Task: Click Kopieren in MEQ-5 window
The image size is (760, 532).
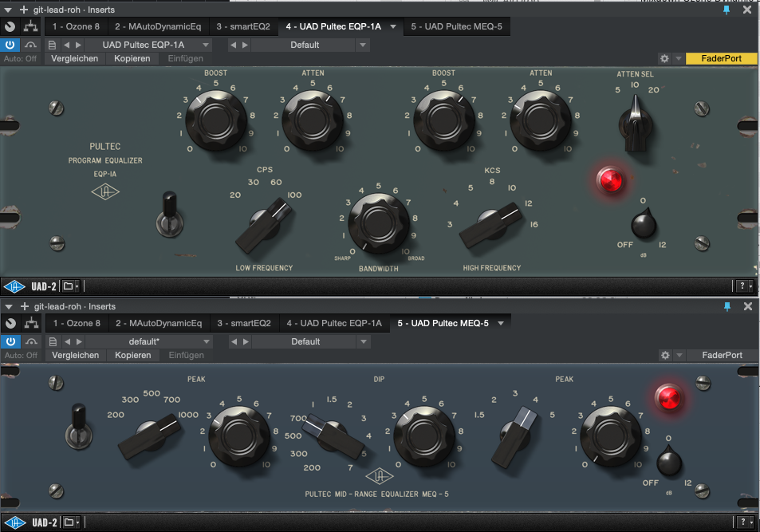Action: [133, 355]
